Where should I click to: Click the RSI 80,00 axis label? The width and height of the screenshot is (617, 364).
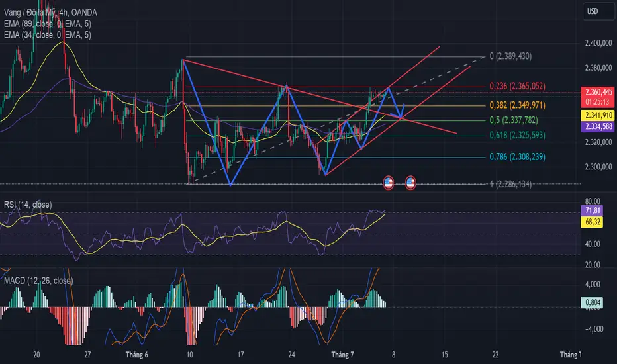point(593,201)
